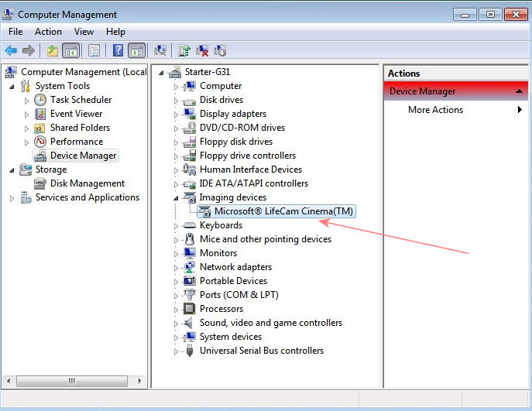This screenshot has width=532, height=411.
Task: Select Portable Devices category
Action: coord(233,281)
